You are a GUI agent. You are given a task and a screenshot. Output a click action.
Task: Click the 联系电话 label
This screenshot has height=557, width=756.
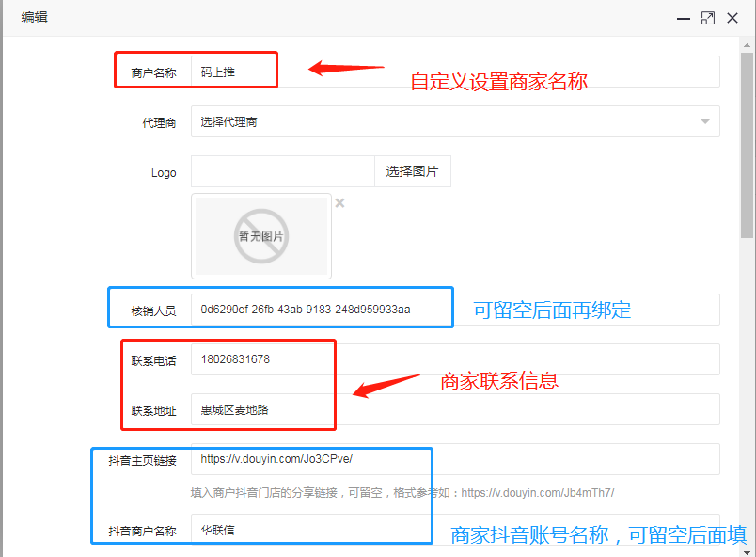[154, 360]
